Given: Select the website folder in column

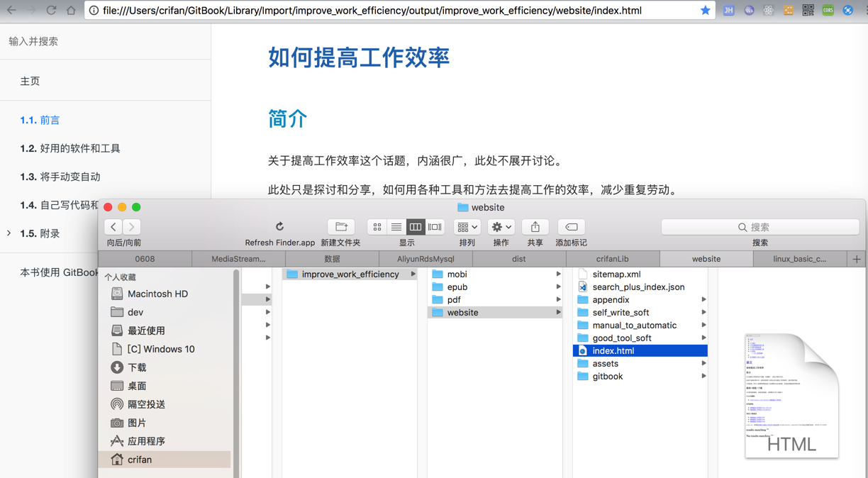Looking at the screenshot, I should 495,312.
